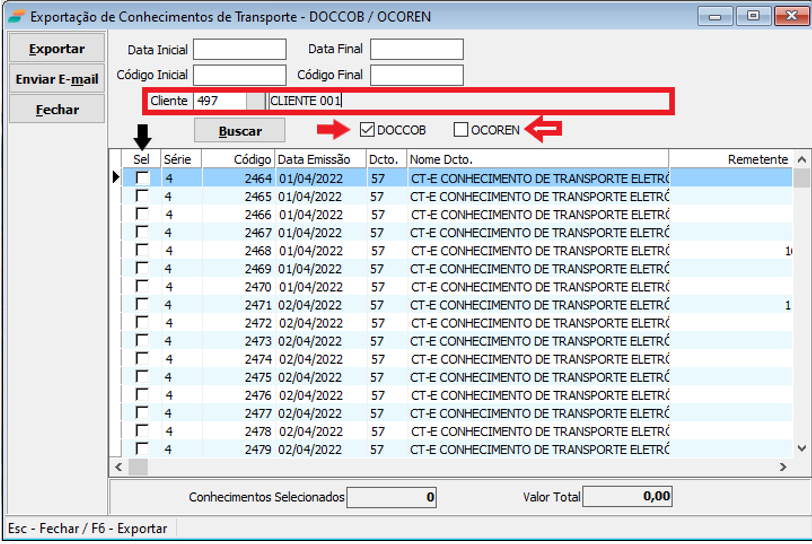812x544 pixels.
Task: Maximize the export window
Action: [x=753, y=16]
